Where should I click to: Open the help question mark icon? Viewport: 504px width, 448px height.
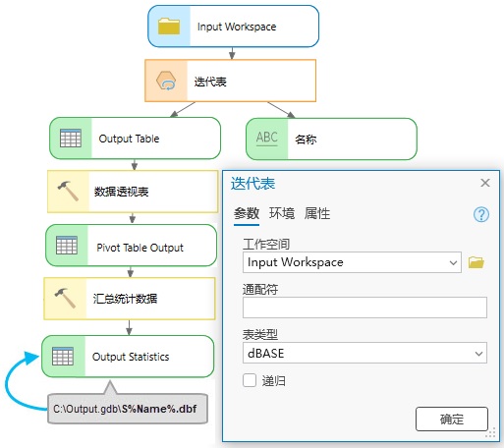(481, 214)
